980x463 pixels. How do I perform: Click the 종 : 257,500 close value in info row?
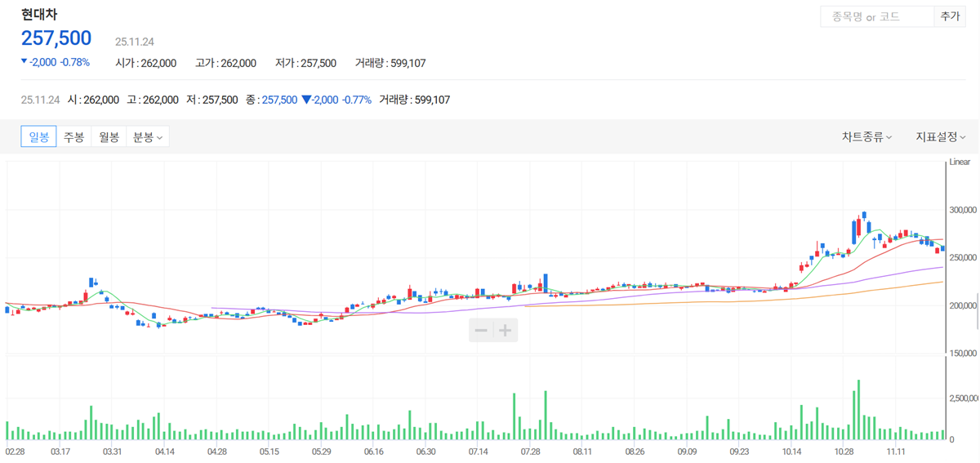click(x=272, y=100)
